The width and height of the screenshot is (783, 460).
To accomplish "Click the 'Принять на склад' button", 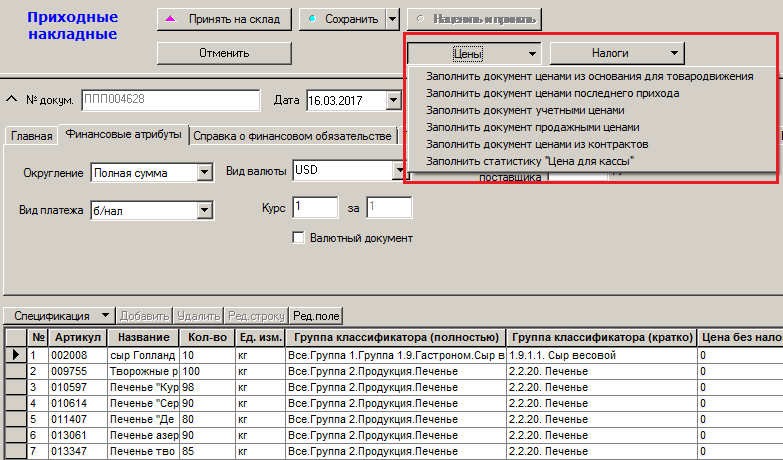I will (224, 19).
